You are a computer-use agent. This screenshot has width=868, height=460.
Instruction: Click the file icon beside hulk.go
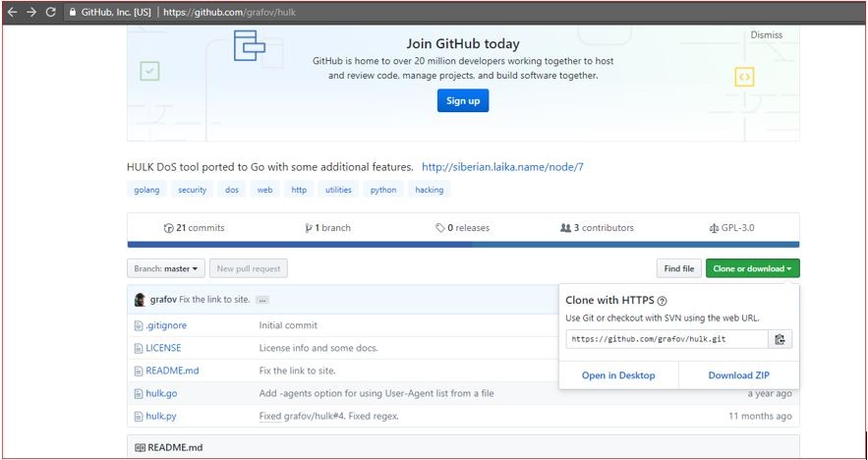139,393
